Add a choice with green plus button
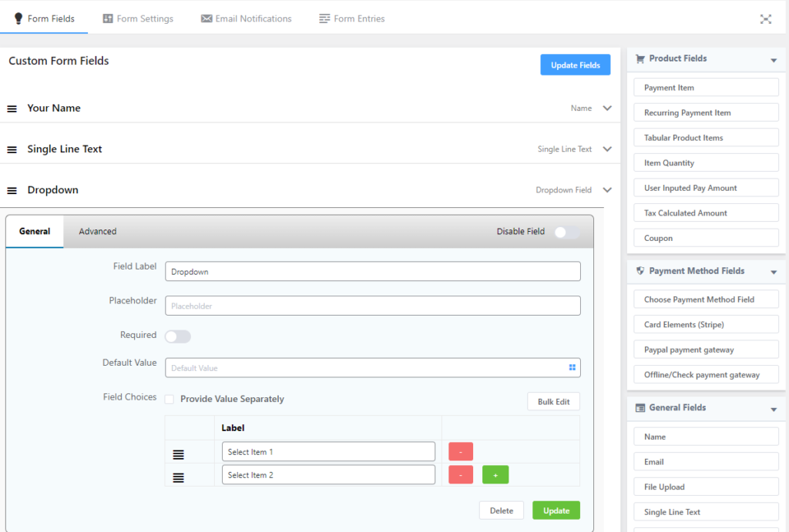 click(495, 475)
